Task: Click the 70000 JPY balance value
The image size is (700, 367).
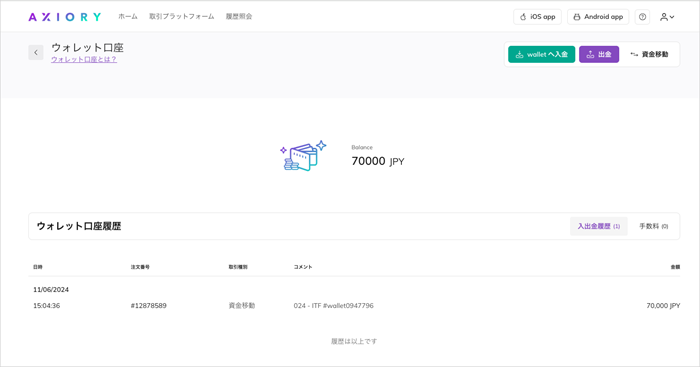Action: tap(378, 161)
